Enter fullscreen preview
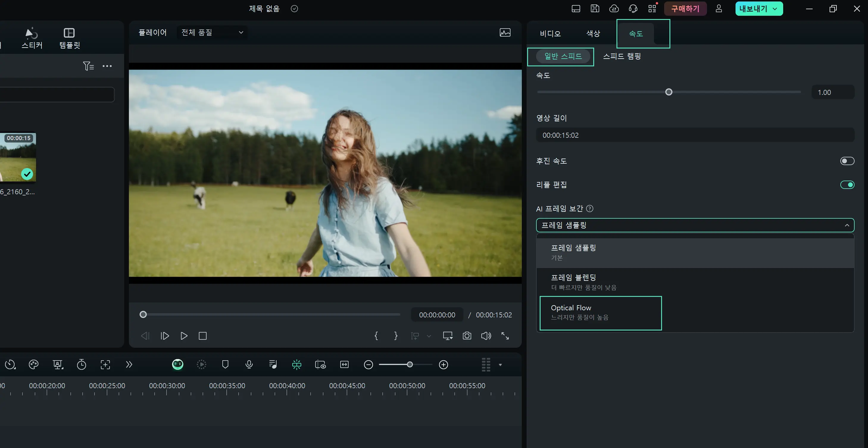Image resolution: width=868 pixels, height=448 pixels. [x=505, y=336]
